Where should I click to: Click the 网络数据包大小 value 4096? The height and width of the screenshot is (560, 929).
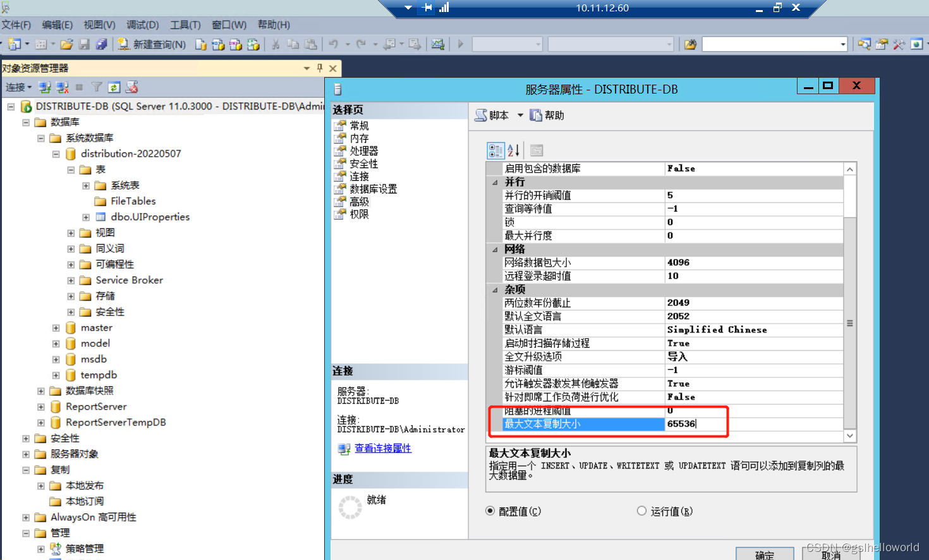point(754,262)
